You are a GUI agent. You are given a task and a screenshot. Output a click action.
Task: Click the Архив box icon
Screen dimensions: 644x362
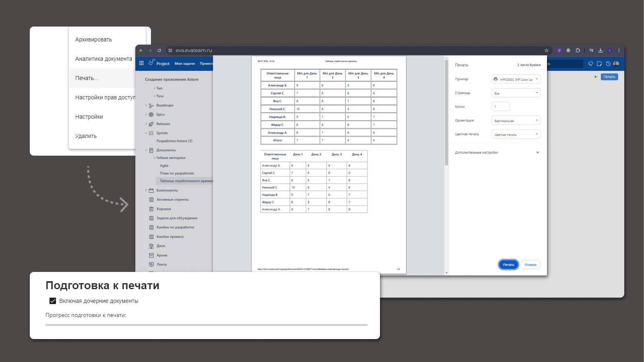(151, 255)
